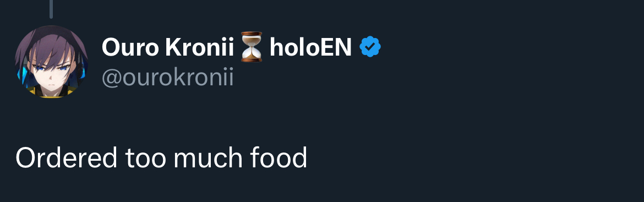Open the @ourokronii handle link
The width and height of the screenshot is (644, 202).
(x=167, y=77)
